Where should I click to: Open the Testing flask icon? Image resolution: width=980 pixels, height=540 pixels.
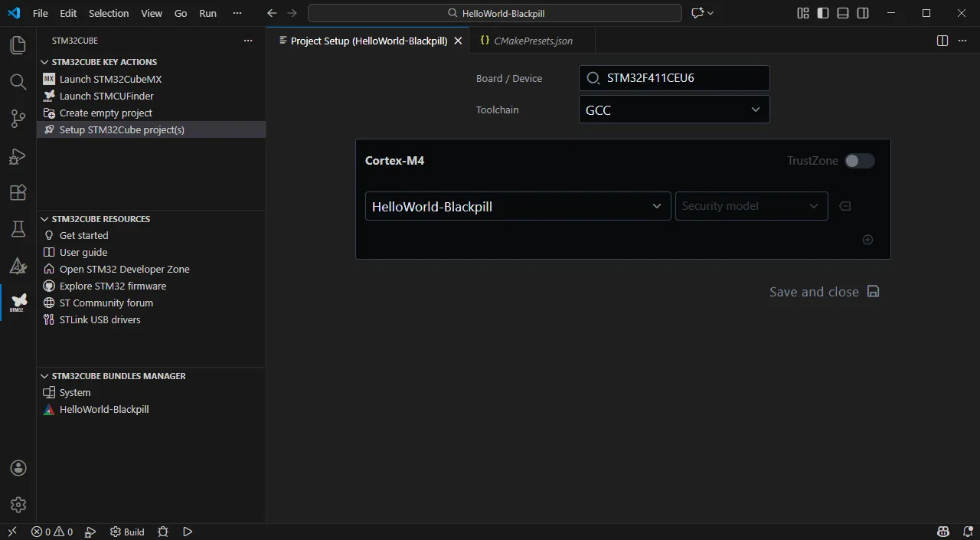(x=18, y=229)
